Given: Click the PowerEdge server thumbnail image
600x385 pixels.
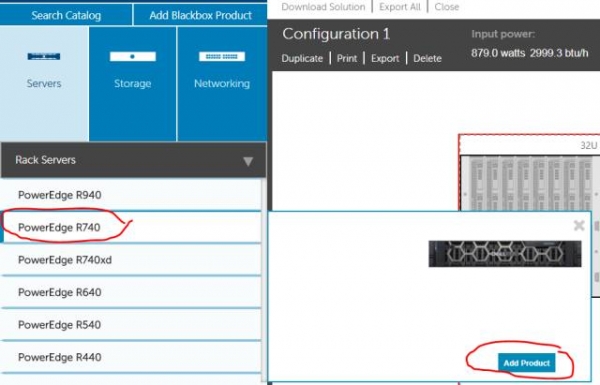Looking at the screenshot, I should (x=505, y=254).
